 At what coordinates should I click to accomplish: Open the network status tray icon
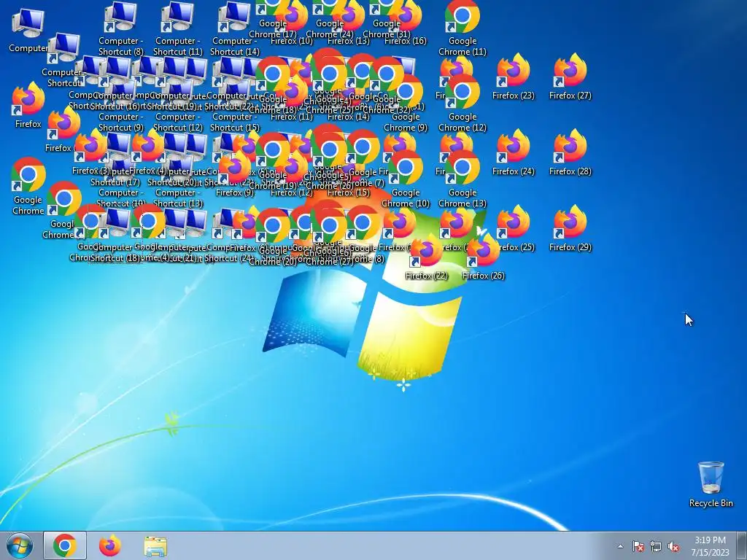[656, 546]
